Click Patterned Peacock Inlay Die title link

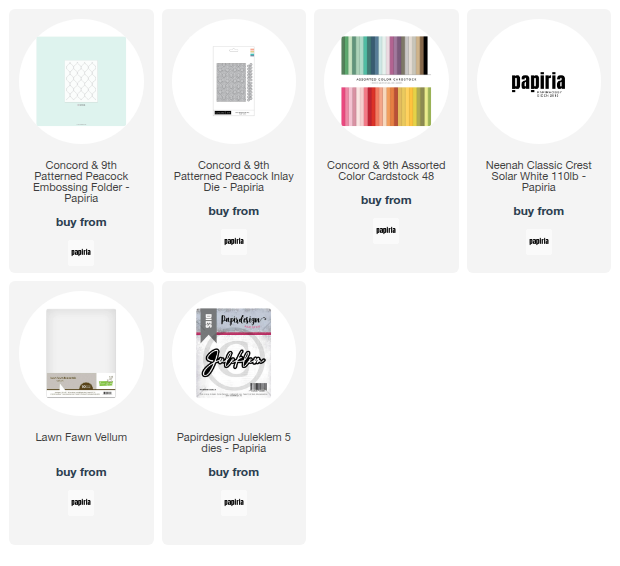(x=233, y=176)
